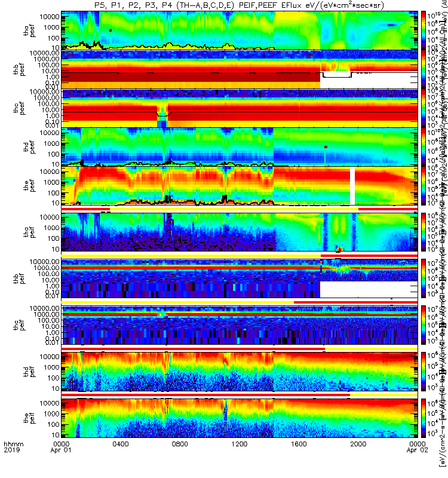
Task: Click the "1000.00" y-axis label of thc peif
Action: point(47,314)
